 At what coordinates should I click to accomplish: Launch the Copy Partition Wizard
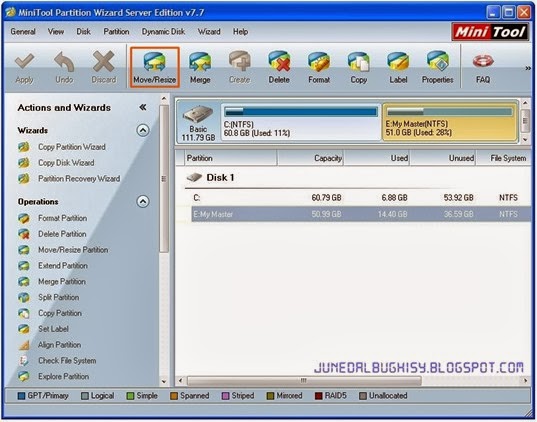[x=72, y=147]
